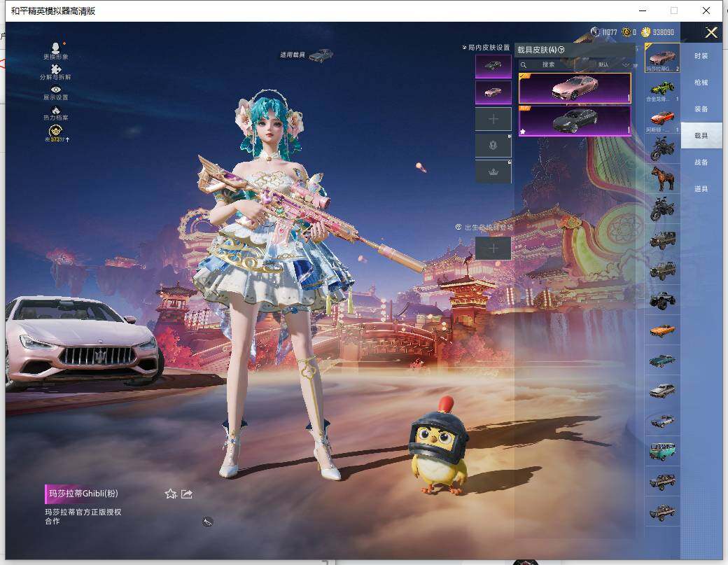Select the pink Maserati skin card

pyautogui.click(x=575, y=88)
